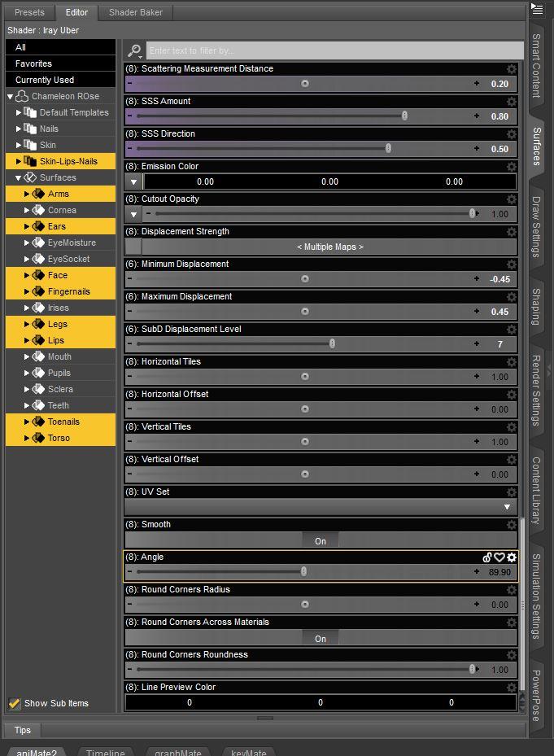Click the Angle slider handle
This screenshot has height=756, width=554.
point(303,571)
